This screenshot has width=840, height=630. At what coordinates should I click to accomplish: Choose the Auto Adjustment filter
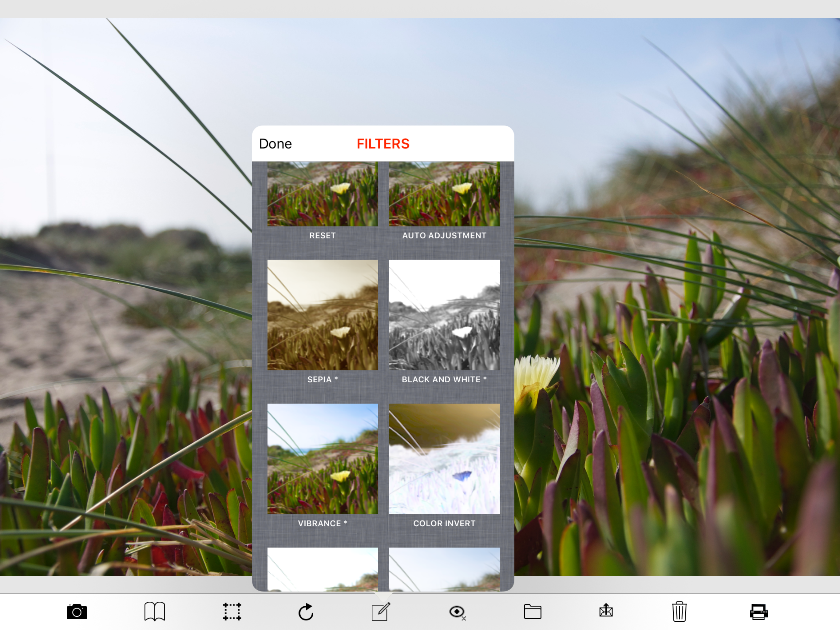point(444,194)
